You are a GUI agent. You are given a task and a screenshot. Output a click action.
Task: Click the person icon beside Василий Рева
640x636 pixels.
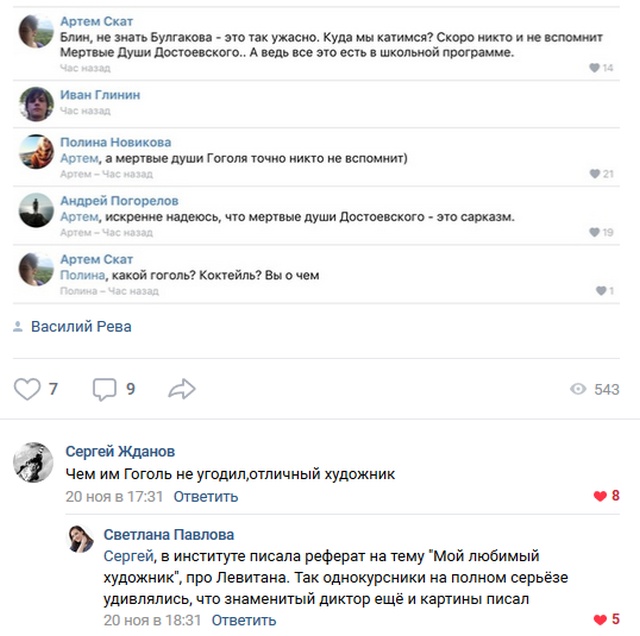click(x=18, y=326)
